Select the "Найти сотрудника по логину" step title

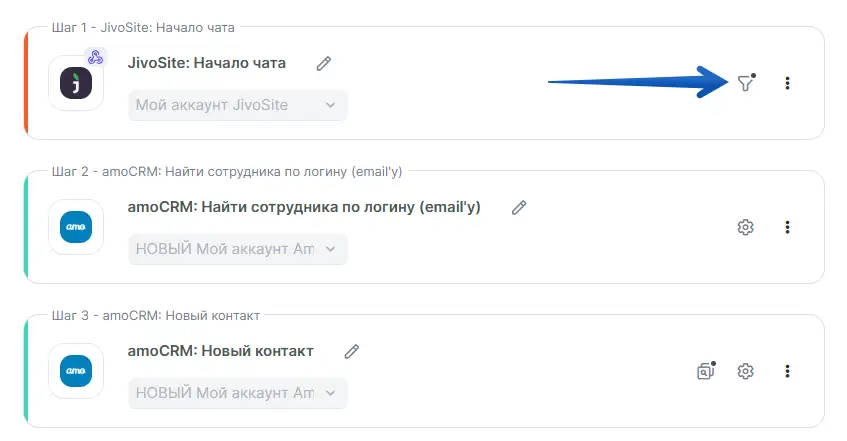(305, 207)
